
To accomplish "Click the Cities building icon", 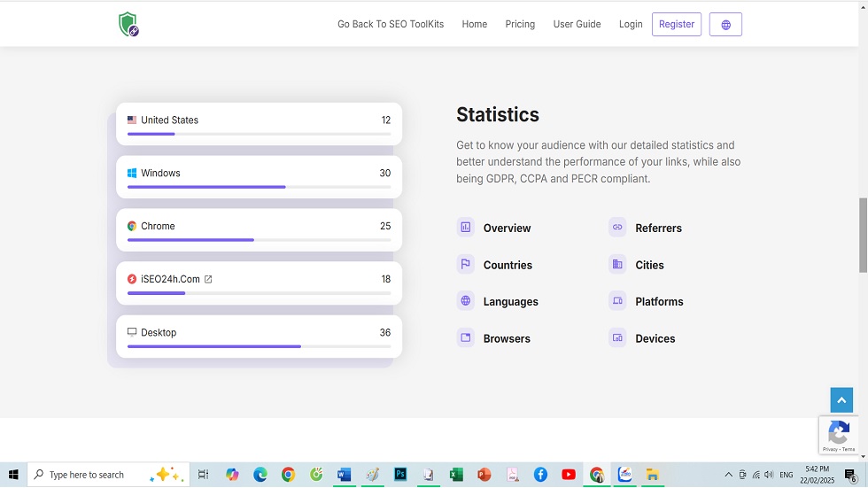I will coord(617,265).
